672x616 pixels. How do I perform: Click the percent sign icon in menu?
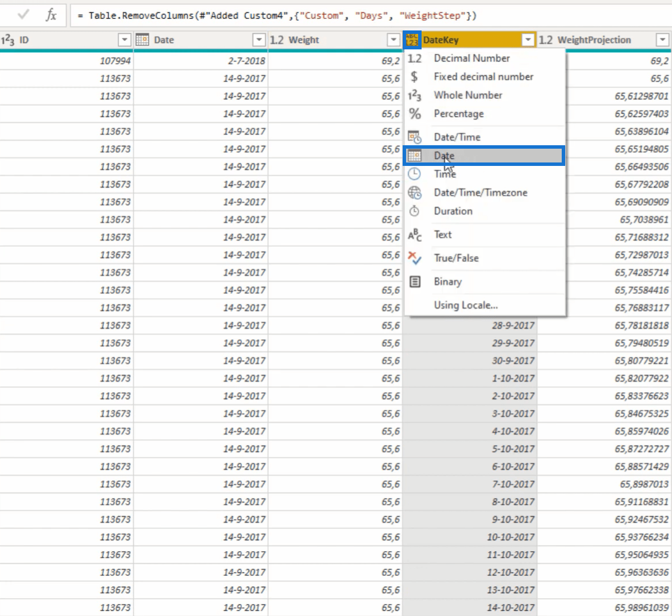[x=415, y=114]
